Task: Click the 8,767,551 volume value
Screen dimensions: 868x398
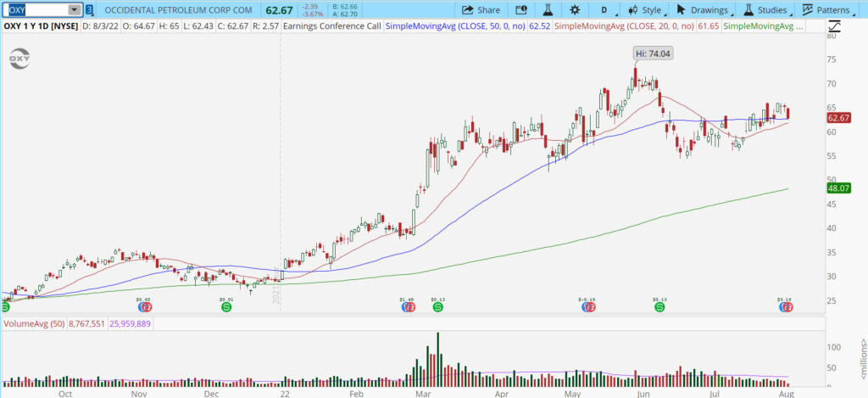Action: click(x=88, y=323)
